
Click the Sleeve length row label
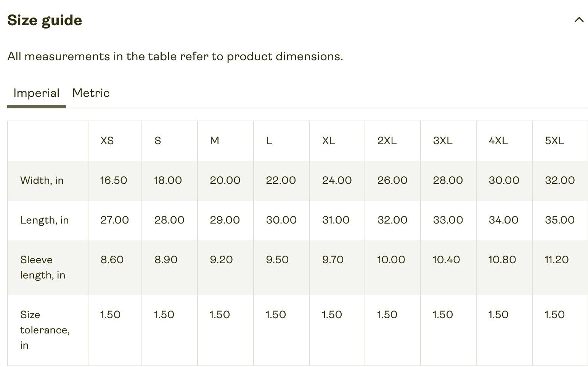tap(42, 267)
